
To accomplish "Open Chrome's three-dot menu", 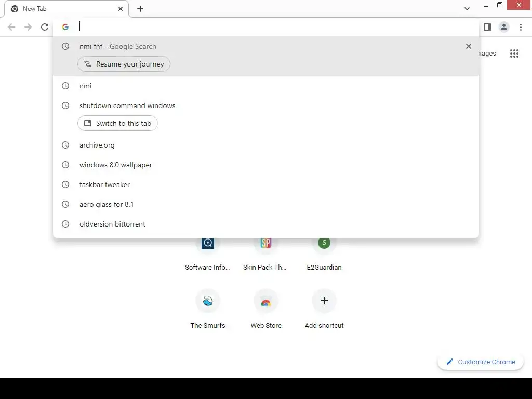I will click(x=521, y=27).
